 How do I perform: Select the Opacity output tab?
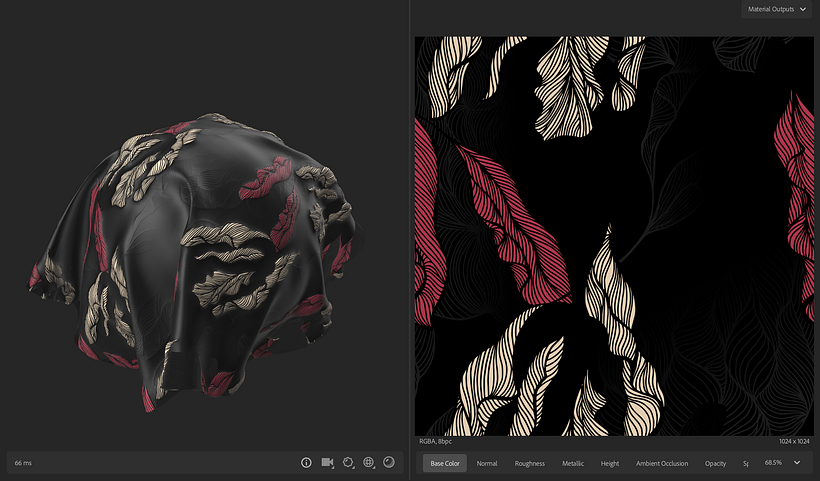(x=715, y=463)
